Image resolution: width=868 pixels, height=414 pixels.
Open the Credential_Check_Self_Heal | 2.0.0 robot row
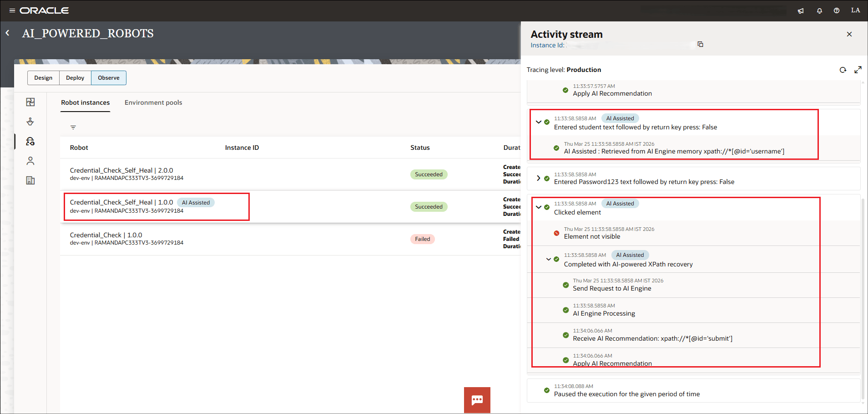290,174
